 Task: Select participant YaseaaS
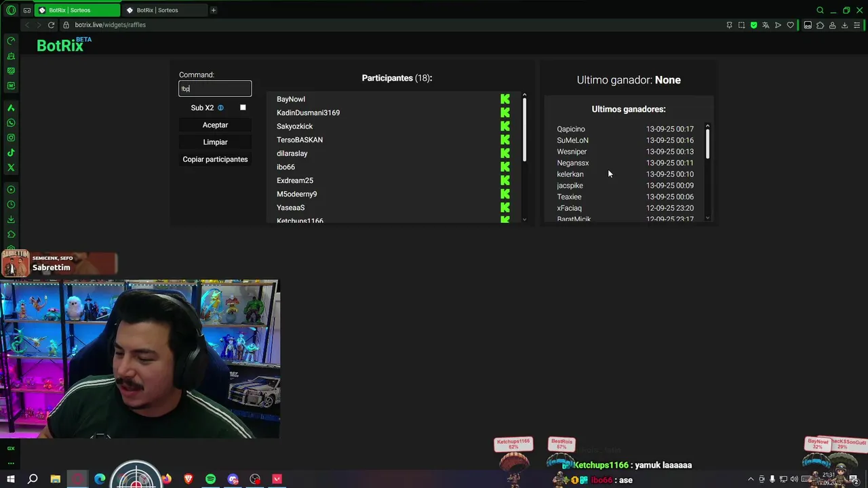(291, 207)
